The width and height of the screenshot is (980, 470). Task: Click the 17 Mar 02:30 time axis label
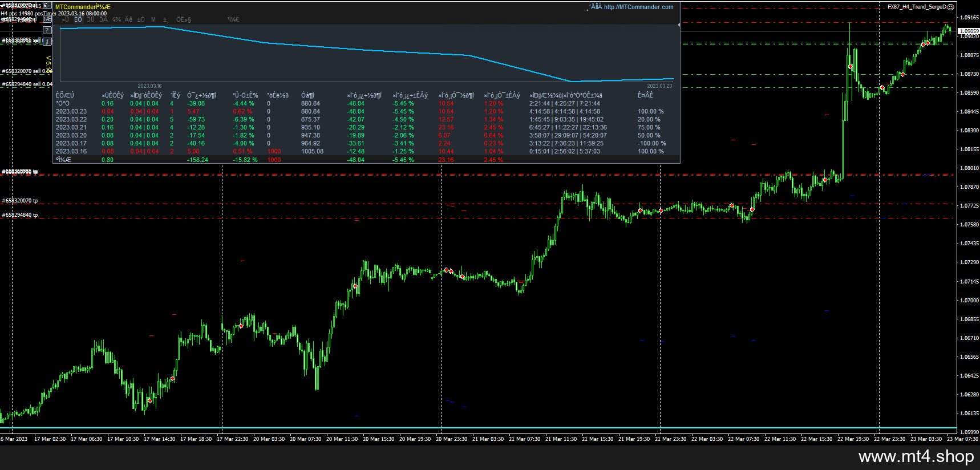[50, 439]
